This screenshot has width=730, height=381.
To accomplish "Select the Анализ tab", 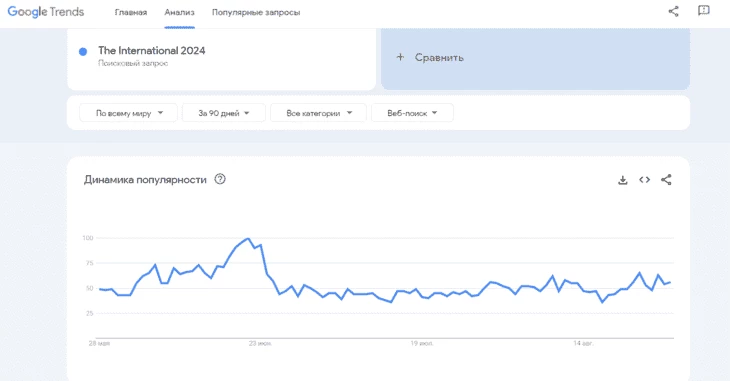I will [x=179, y=13].
